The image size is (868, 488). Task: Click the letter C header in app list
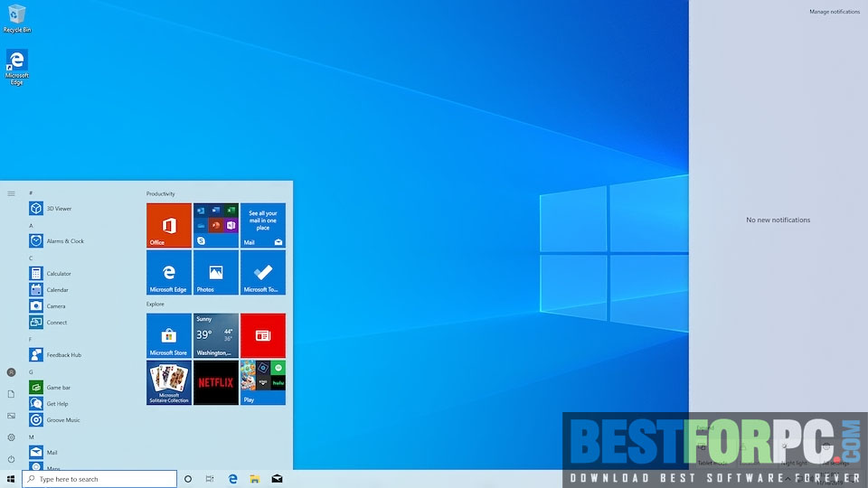pos(31,258)
